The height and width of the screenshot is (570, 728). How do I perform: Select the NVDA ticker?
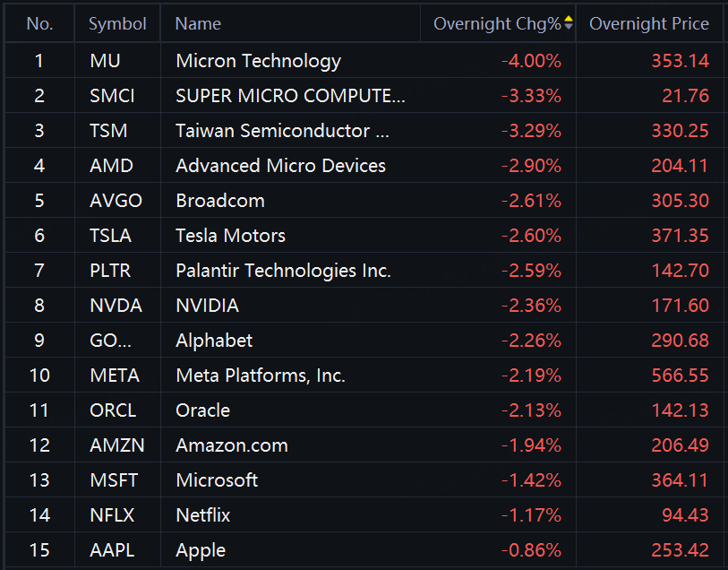coord(116,306)
